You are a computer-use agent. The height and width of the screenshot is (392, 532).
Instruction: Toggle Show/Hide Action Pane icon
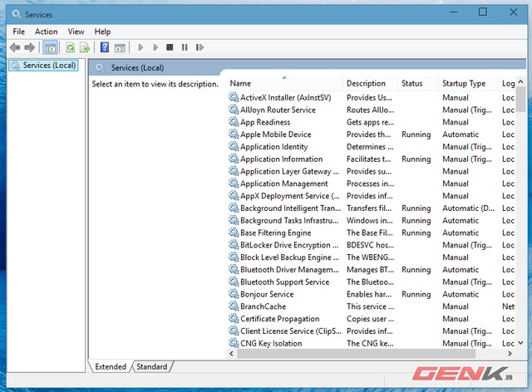tap(120, 48)
